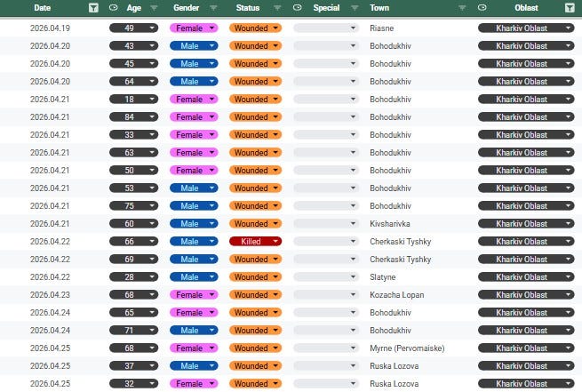Select the Kivsharivka town cell
Viewport: 582px width, 392px height.
coord(390,223)
